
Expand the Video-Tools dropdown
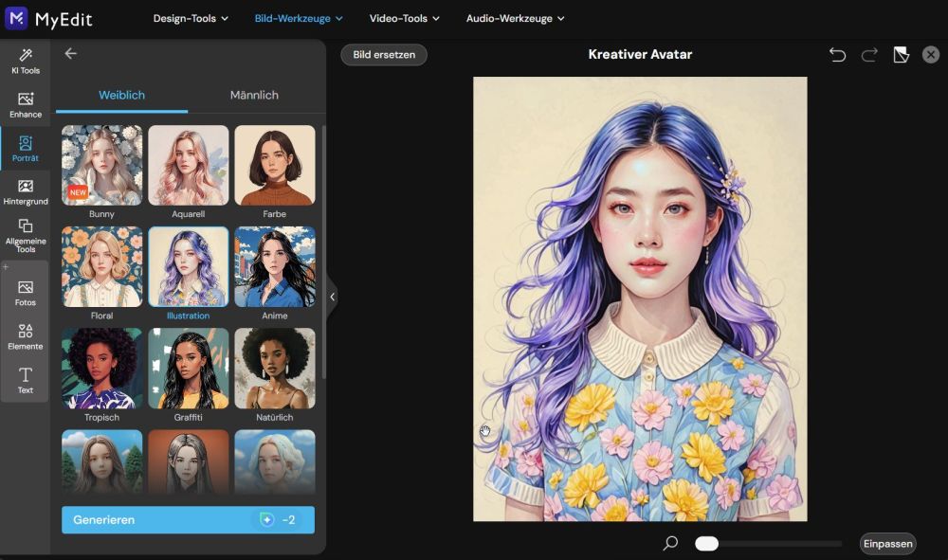click(x=404, y=18)
